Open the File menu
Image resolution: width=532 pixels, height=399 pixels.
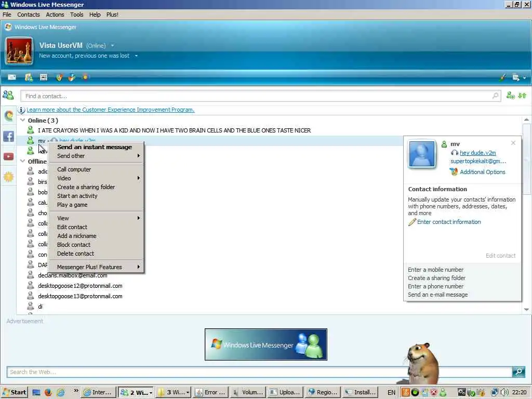pyautogui.click(x=7, y=15)
